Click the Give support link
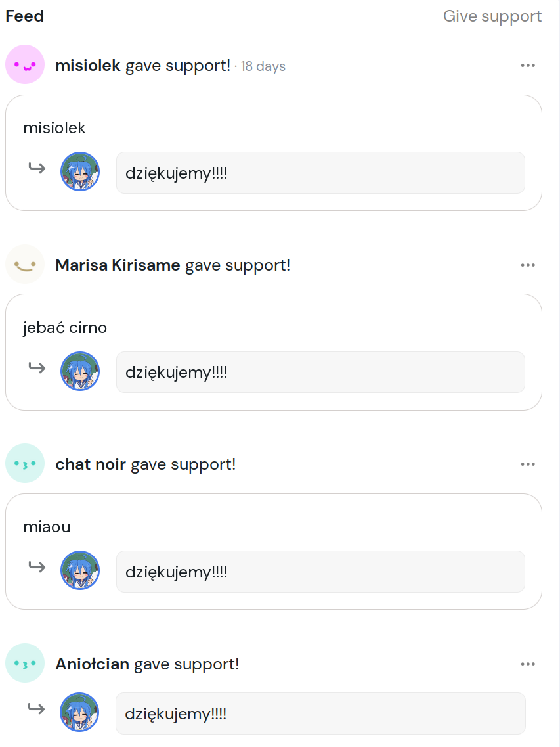Image resolution: width=560 pixels, height=747 pixels. pyautogui.click(x=492, y=16)
